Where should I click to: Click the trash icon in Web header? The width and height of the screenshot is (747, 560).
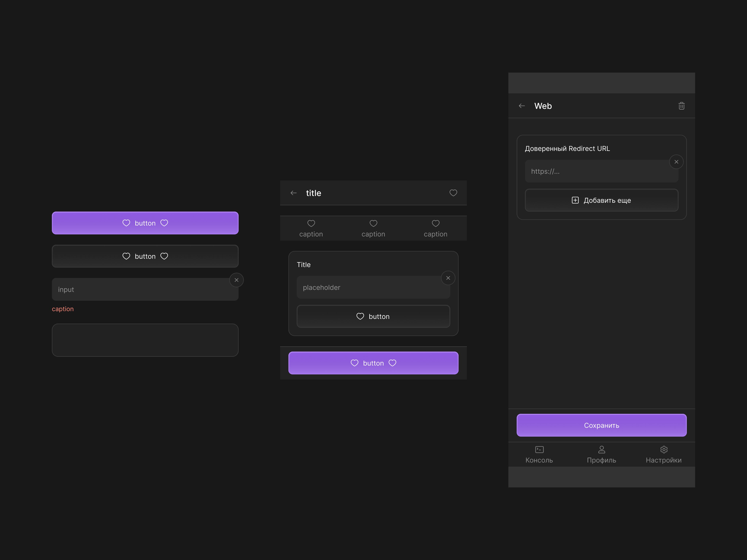point(682,106)
